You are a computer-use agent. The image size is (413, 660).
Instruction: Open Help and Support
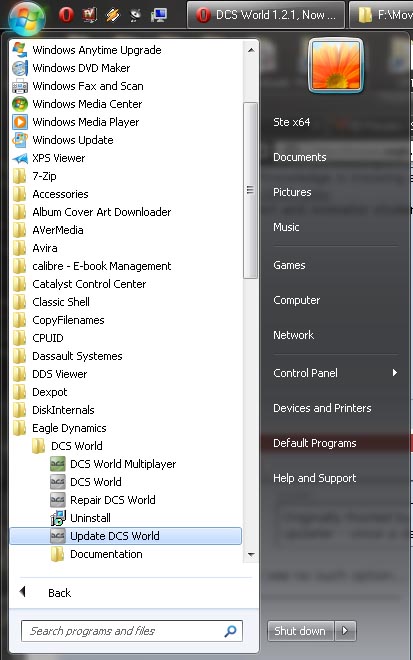[314, 478]
